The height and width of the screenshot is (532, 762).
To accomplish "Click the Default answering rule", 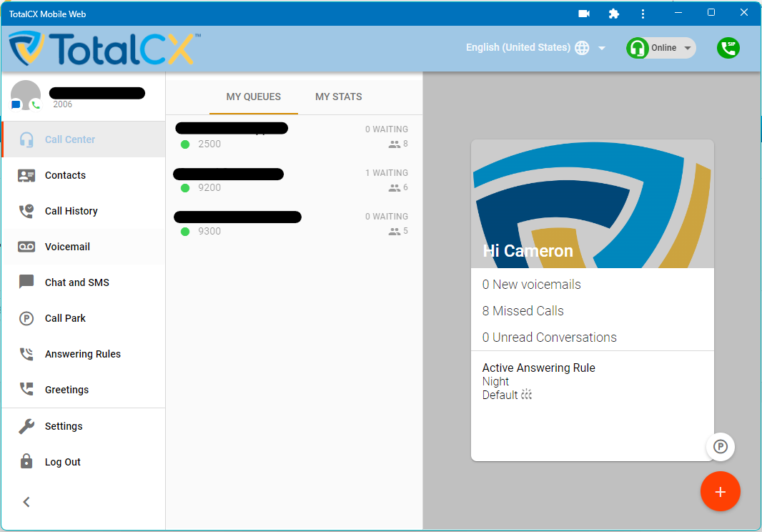I will pyautogui.click(x=500, y=395).
